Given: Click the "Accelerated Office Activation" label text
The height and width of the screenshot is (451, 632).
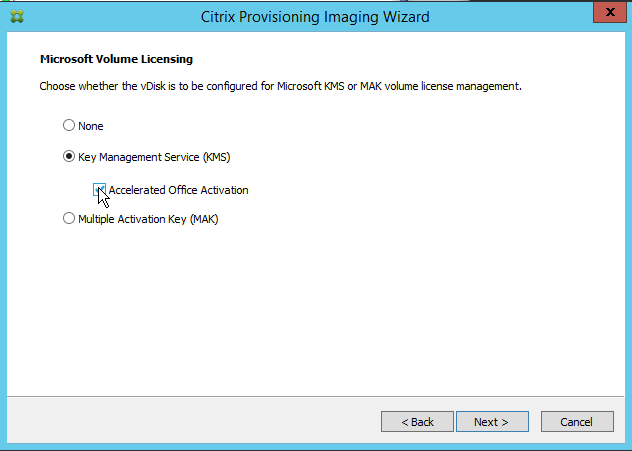Looking at the screenshot, I should point(178,190).
